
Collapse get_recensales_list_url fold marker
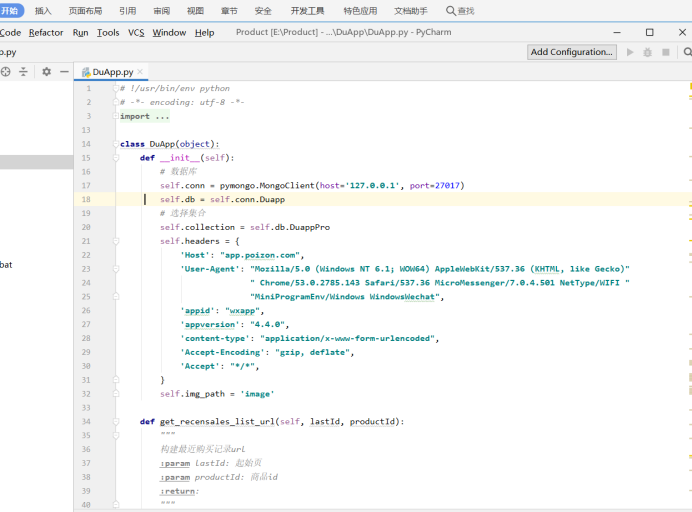coord(116,422)
